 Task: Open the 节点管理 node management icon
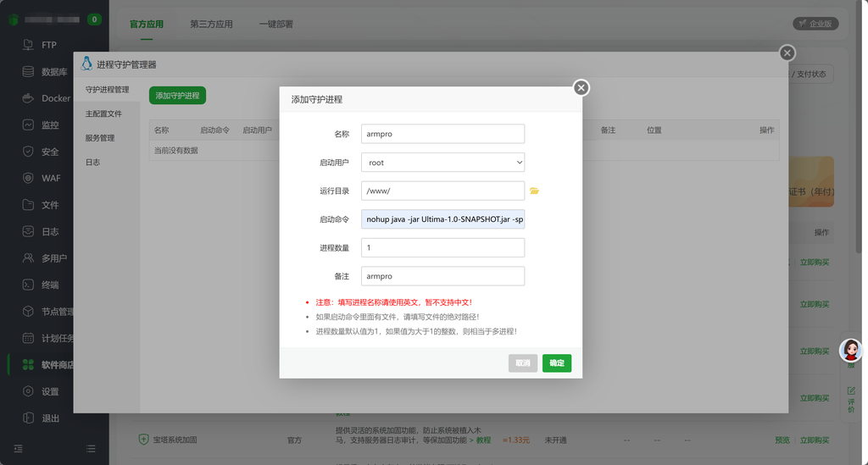(28, 312)
